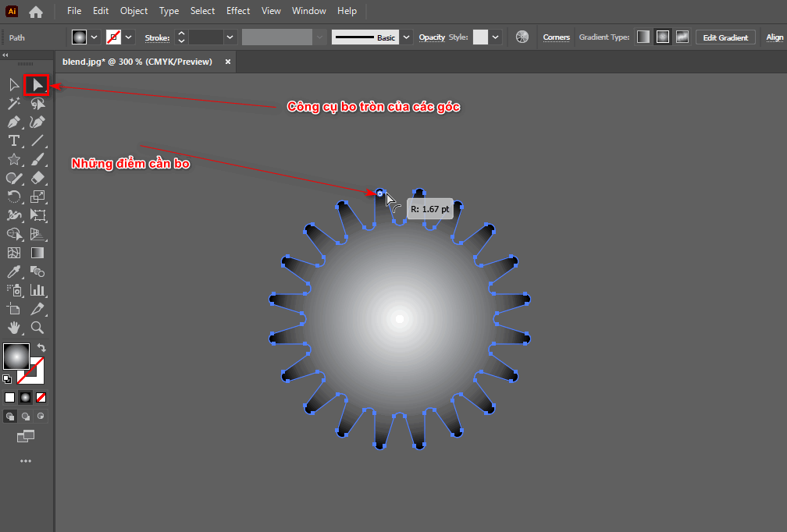The width and height of the screenshot is (787, 532).
Task: Select the Magic Wand tool
Action: [x=14, y=104]
